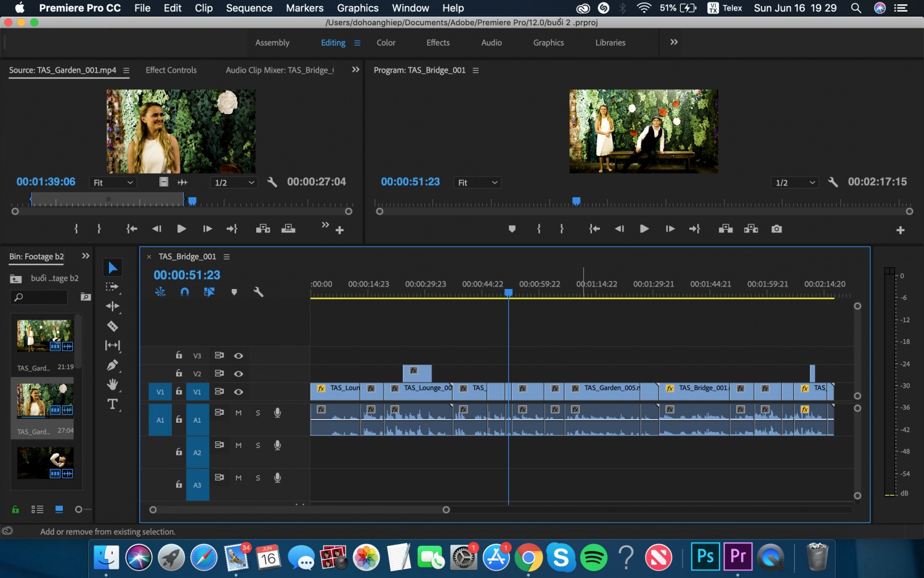Viewport: 924px width, 578px height.
Task: Open the Markers menu
Action: [x=304, y=8]
